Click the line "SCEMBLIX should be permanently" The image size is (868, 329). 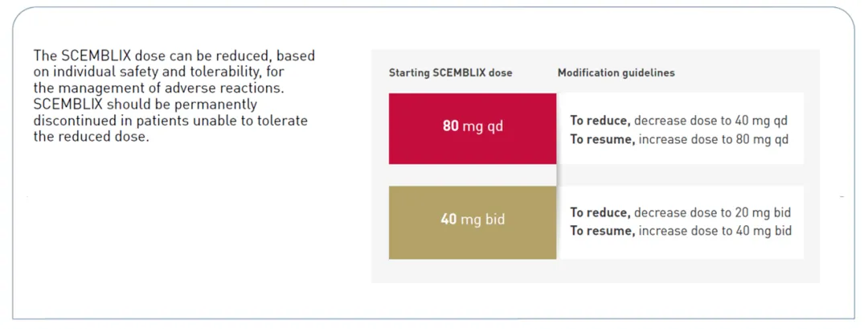145,104
